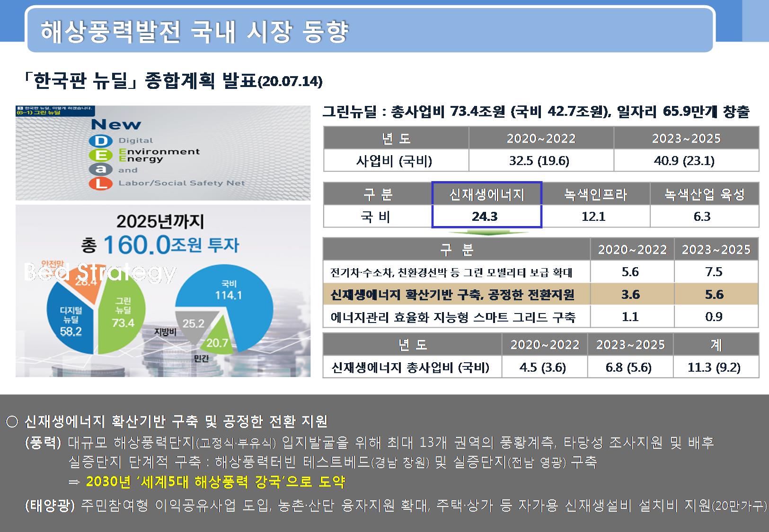The width and height of the screenshot is (769, 532).
Task: Click the 신재생에너지 column header
Action: pyautogui.click(x=487, y=194)
